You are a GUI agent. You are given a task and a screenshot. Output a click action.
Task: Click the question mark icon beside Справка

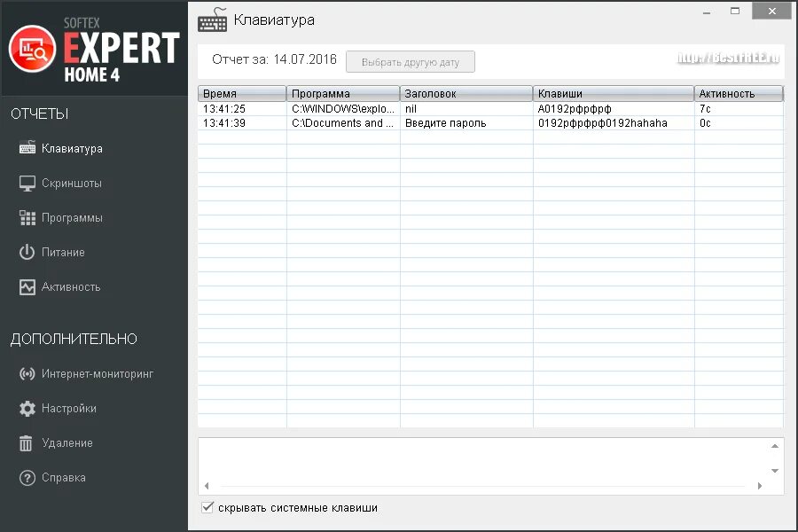click(x=27, y=478)
